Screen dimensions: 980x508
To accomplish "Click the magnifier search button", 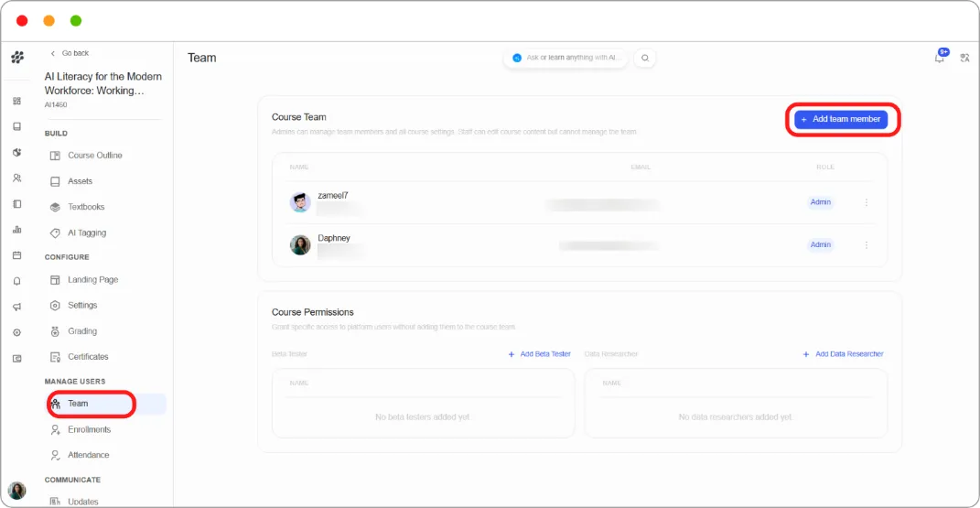I will point(645,58).
